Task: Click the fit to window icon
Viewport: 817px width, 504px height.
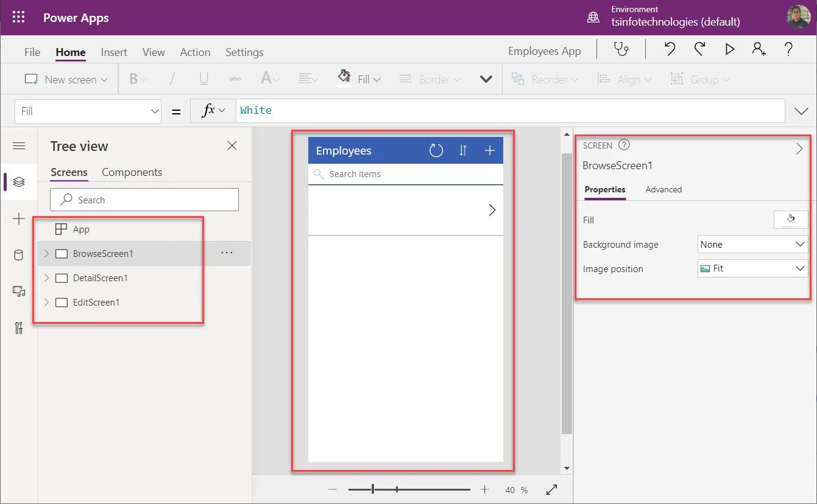Action: click(x=551, y=489)
